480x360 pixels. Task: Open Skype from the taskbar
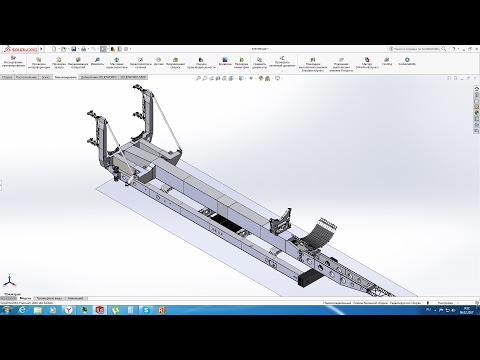pyautogui.click(x=146, y=310)
